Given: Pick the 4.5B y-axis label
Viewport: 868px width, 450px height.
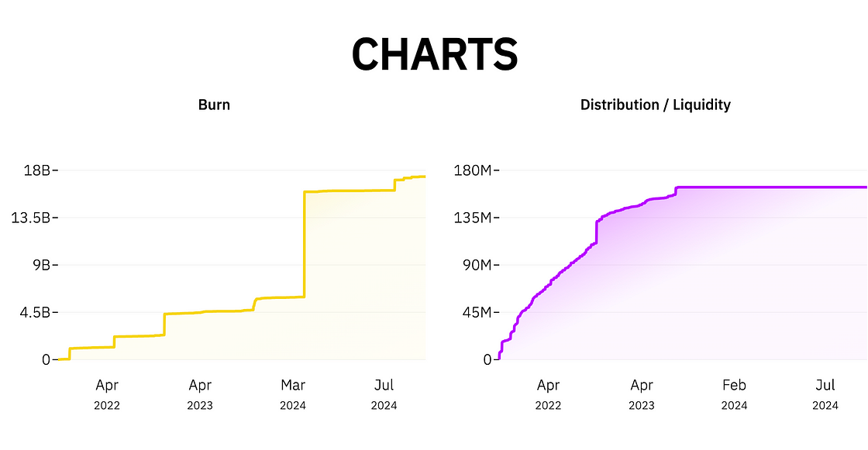Looking at the screenshot, I should (x=33, y=312).
